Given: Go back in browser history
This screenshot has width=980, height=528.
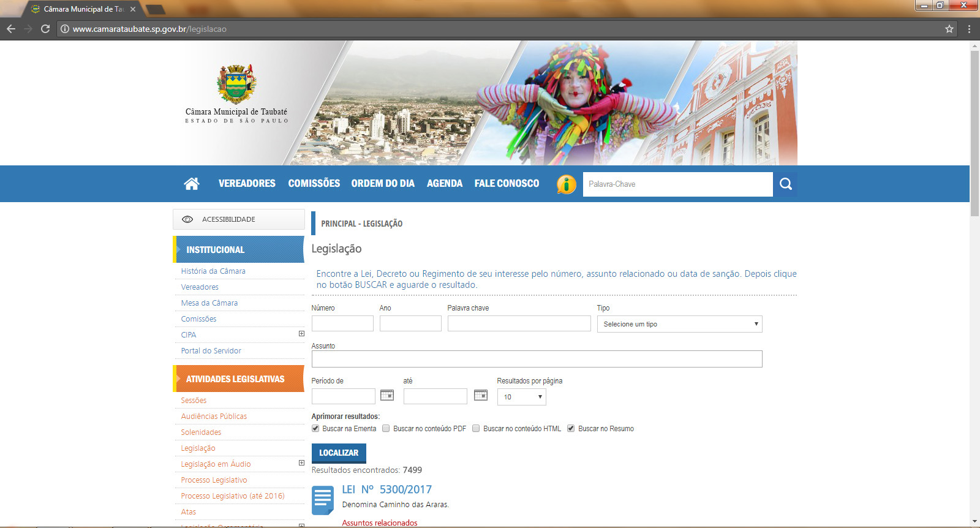Looking at the screenshot, I should point(11,29).
